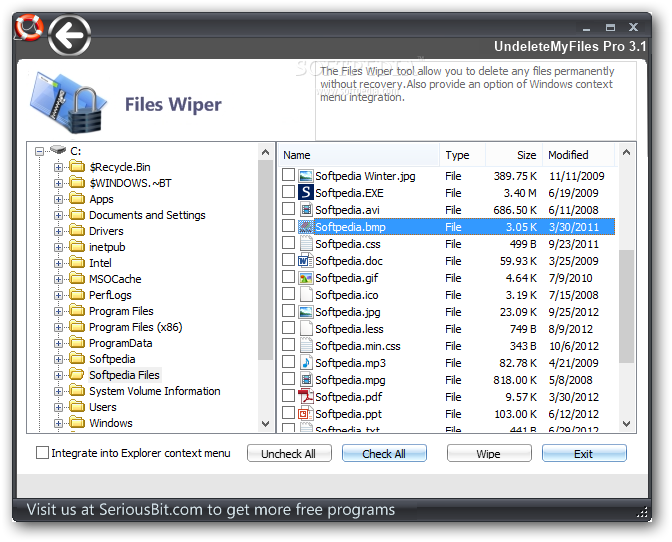
Task: Check the box for Softpedia.pdf
Action: [288, 396]
